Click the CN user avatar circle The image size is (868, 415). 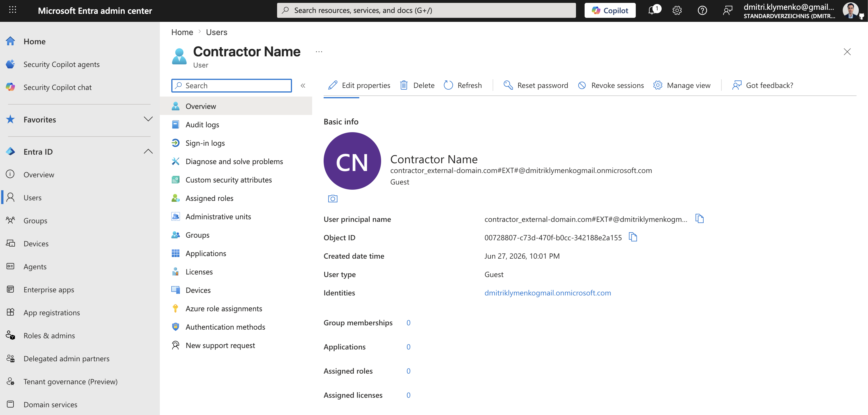pyautogui.click(x=352, y=161)
